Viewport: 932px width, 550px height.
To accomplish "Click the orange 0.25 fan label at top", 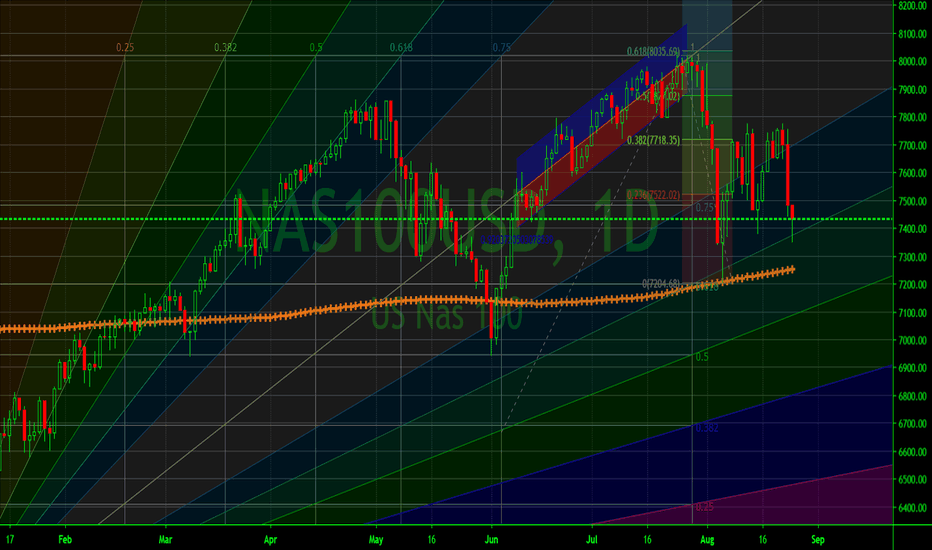I will coord(125,48).
